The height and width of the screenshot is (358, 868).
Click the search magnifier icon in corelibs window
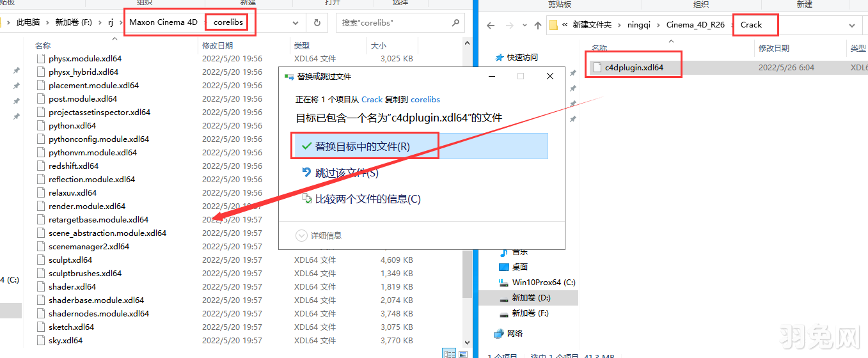pyautogui.click(x=455, y=22)
